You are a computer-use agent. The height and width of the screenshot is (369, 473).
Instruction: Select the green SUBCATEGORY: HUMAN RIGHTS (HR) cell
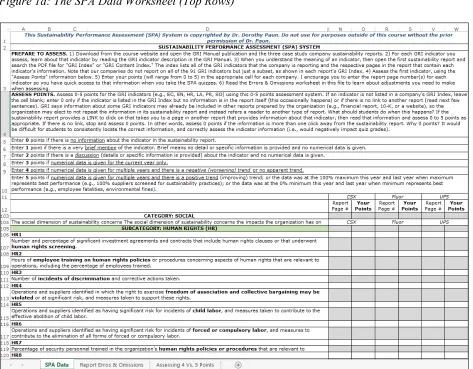[x=169, y=228]
